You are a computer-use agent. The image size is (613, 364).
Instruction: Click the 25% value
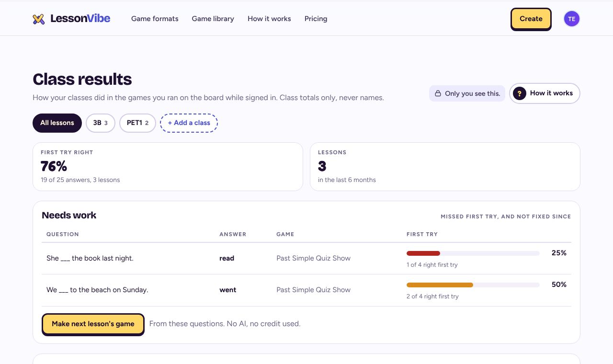click(x=559, y=253)
